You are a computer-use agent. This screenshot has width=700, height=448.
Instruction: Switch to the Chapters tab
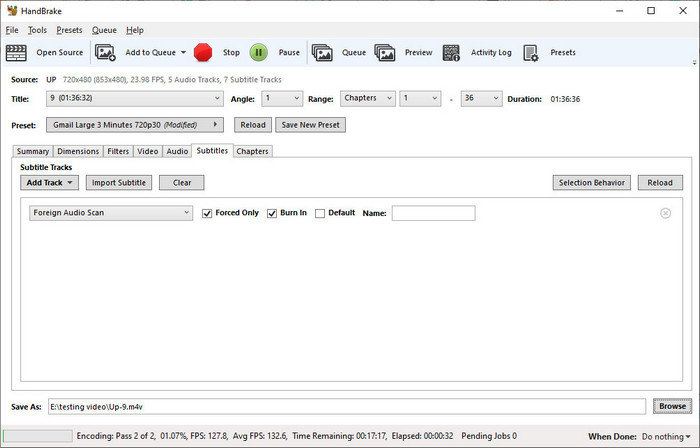(252, 151)
